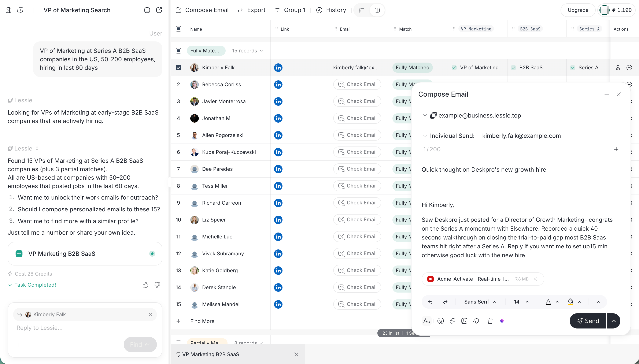Open the credits balance 1,190 account chip
This screenshot has height=364, width=639.
(x=616, y=10)
